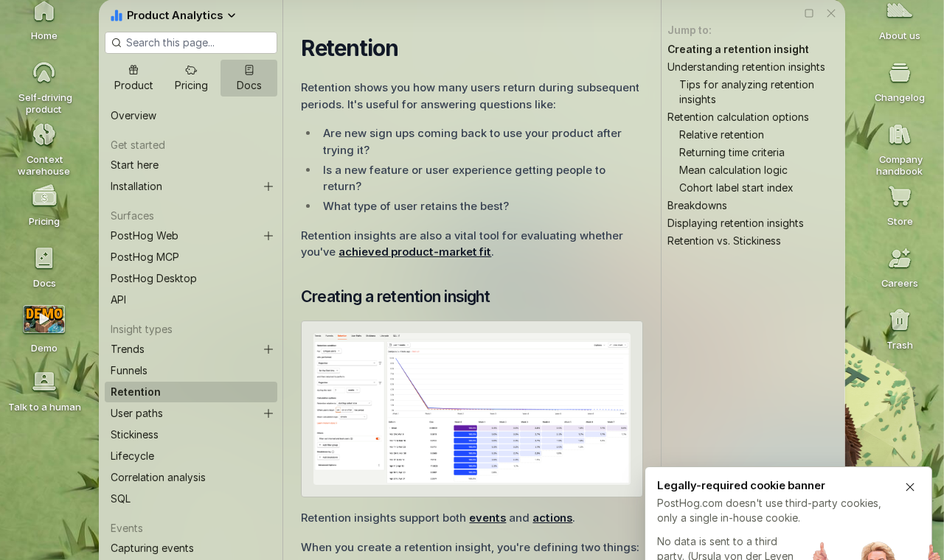Open the Overview sidebar item
Viewport: 944px width, 560px height.
click(x=191, y=116)
